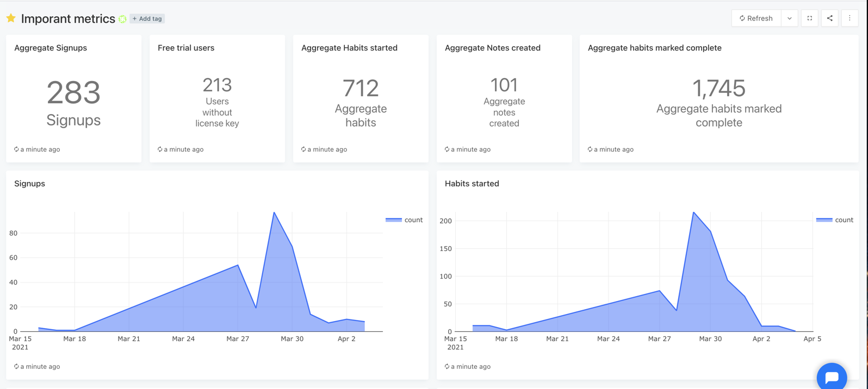Click refresh icon in Aggregate Notes created widget

447,149
